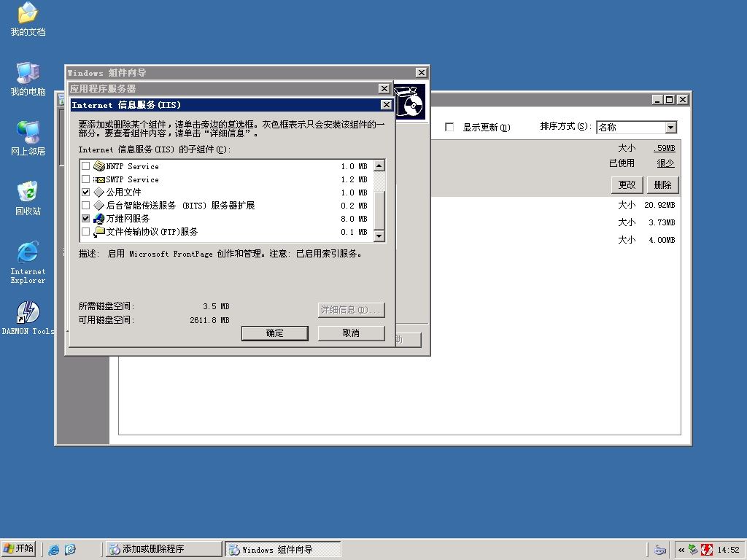Click Internet Explorer quick launch icon
This screenshot has height=560, width=747.
54,550
